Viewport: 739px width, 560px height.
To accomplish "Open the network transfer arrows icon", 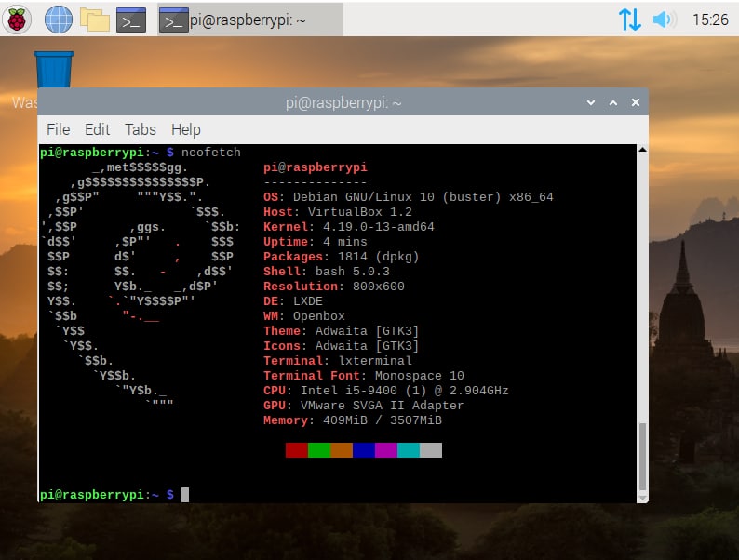I will (x=630, y=20).
